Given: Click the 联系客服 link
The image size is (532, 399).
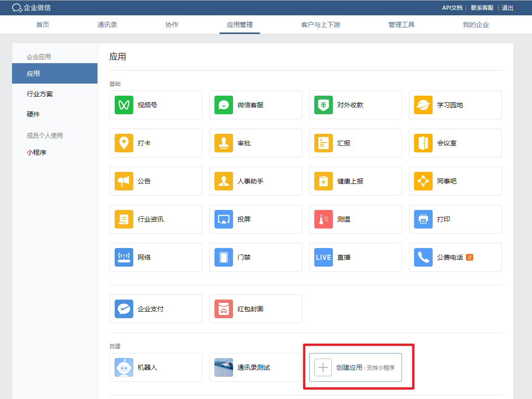Looking at the screenshot, I should tap(482, 7).
